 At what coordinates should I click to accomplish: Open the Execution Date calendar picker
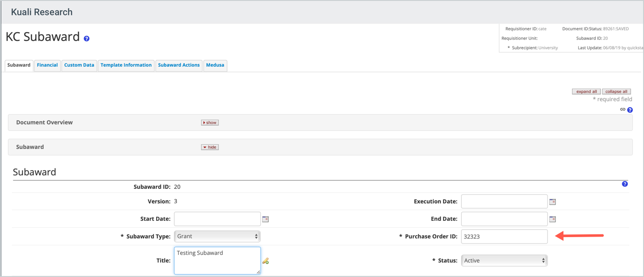pyautogui.click(x=552, y=202)
